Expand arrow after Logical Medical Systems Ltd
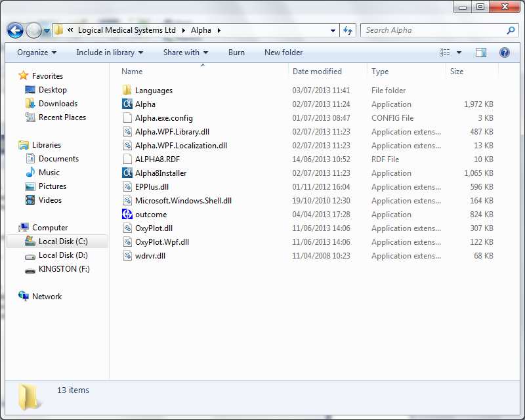Image resolution: width=525 pixels, height=420 pixels. click(184, 30)
